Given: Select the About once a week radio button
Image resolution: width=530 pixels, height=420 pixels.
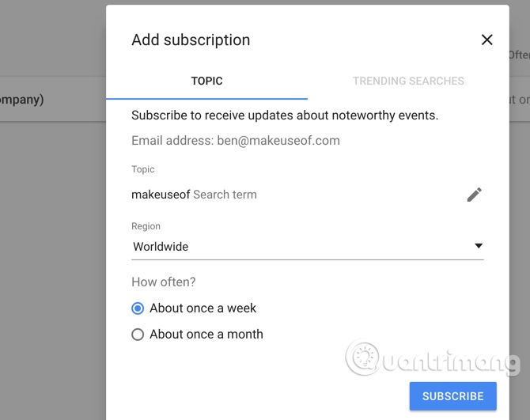Looking at the screenshot, I should pos(138,308).
